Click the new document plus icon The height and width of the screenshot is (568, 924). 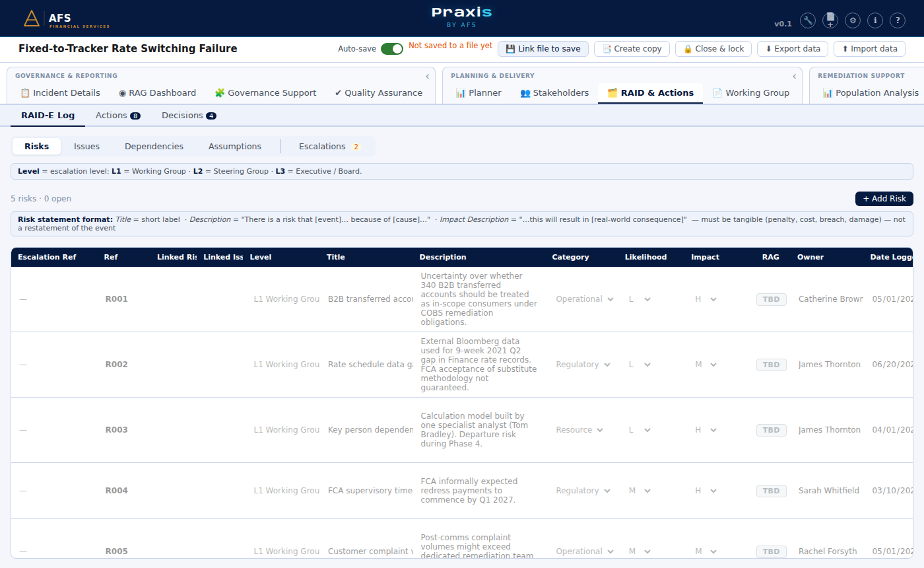tap(830, 20)
